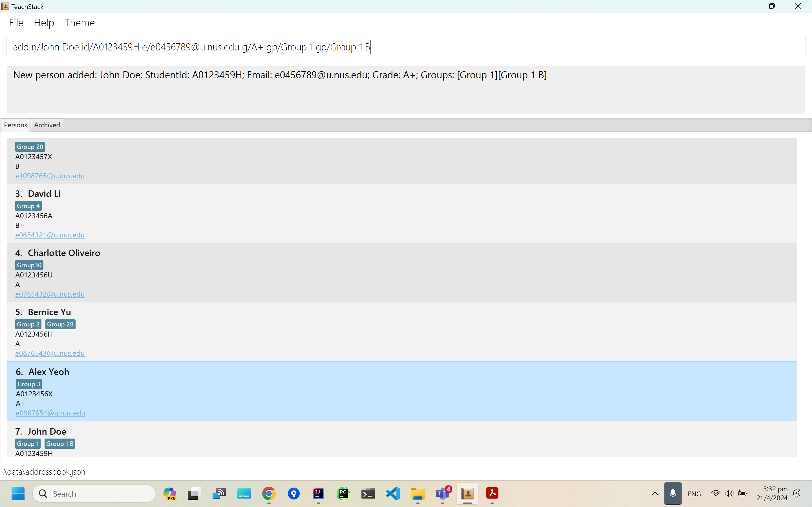Click the Windows Start button

(x=18, y=493)
